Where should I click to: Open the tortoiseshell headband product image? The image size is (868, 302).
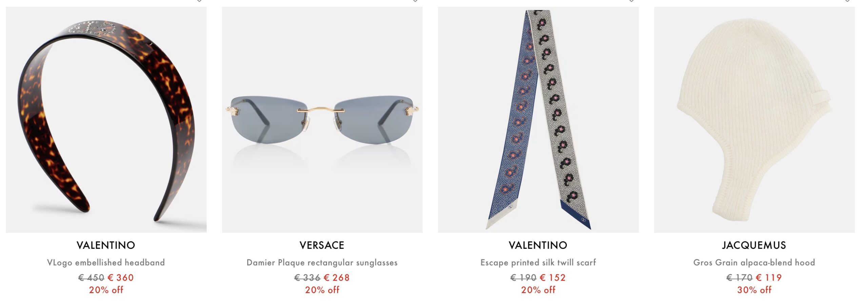point(106,120)
